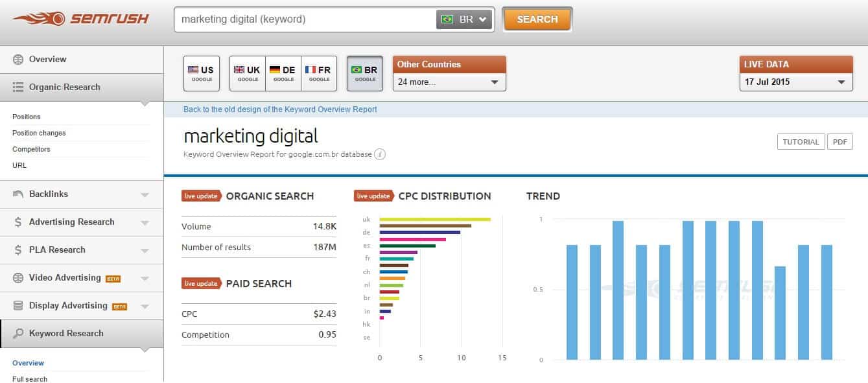Select the UK Google database
The image size is (868, 383).
(x=248, y=73)
